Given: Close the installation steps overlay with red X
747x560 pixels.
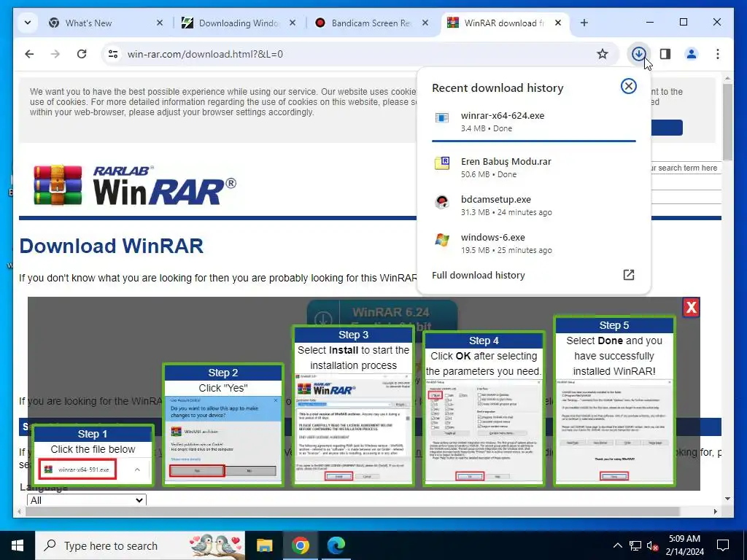Looking at the screenshot, I should pyautogui.click(x=692, y=307).
